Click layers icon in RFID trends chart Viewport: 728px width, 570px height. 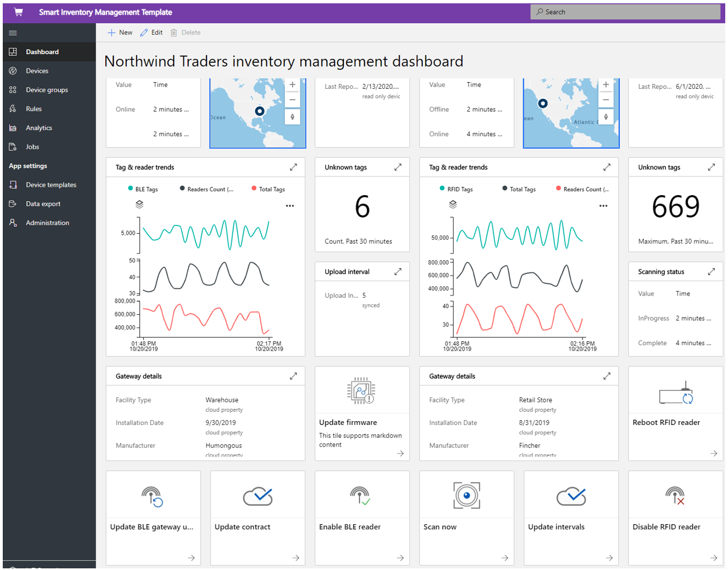(x=453, y=204)
